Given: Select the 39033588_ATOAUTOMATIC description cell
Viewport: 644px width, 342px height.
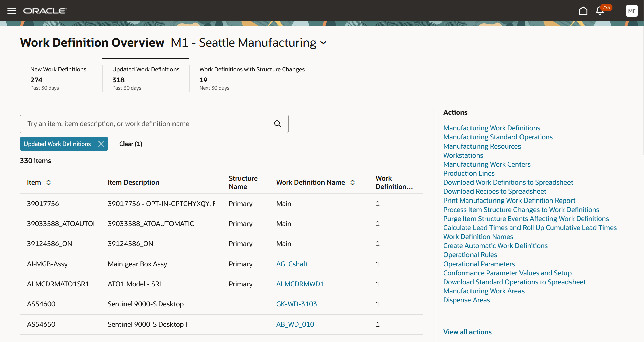Looking at the screenshot, I should coord(151,224).
